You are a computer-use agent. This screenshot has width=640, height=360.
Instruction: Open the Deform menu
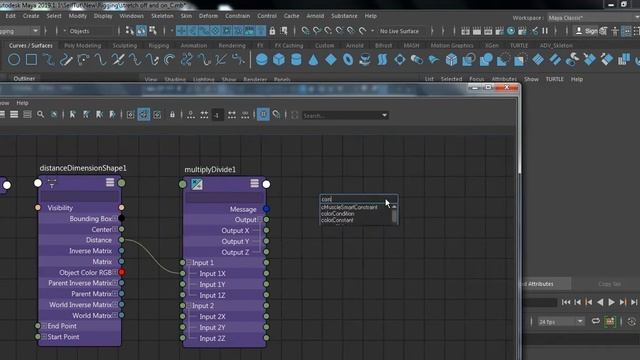click(208, 16)
